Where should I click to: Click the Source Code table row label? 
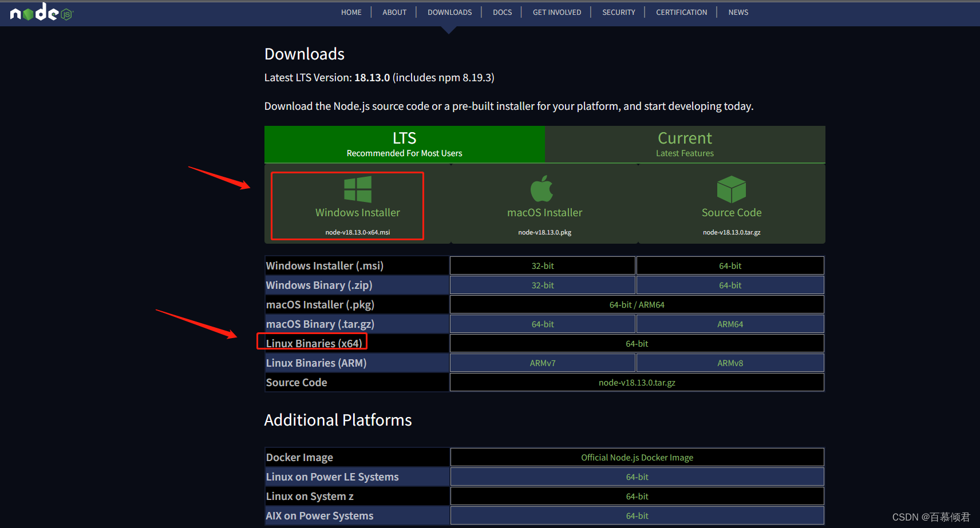tap(297, 382)
